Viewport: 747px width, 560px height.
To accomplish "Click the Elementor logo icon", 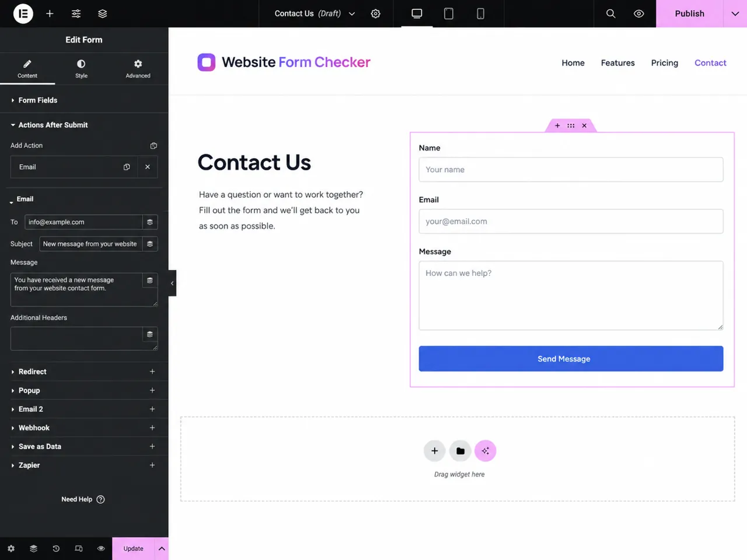I will pos(23,13).
